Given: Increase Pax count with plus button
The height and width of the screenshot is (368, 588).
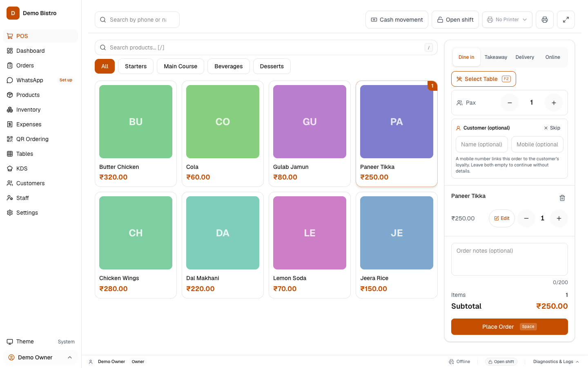Looking at the screenshot, I should tap(554, 103).
